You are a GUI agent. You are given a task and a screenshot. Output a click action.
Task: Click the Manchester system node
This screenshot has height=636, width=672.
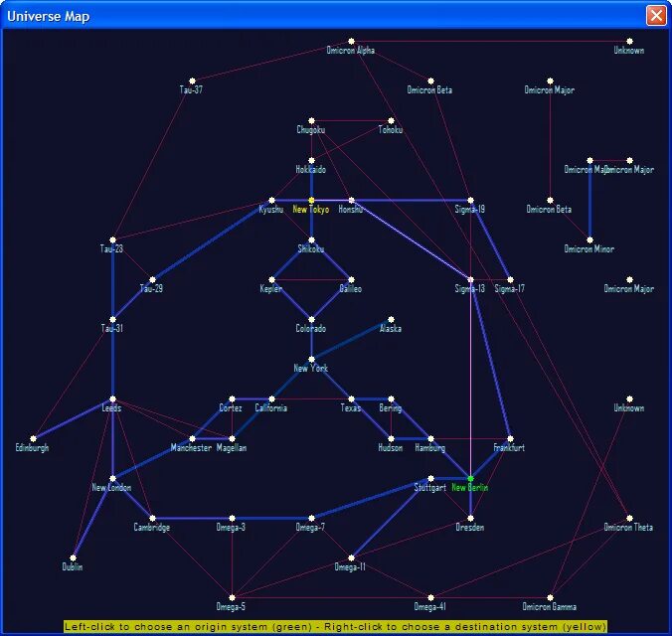(193, 438)
